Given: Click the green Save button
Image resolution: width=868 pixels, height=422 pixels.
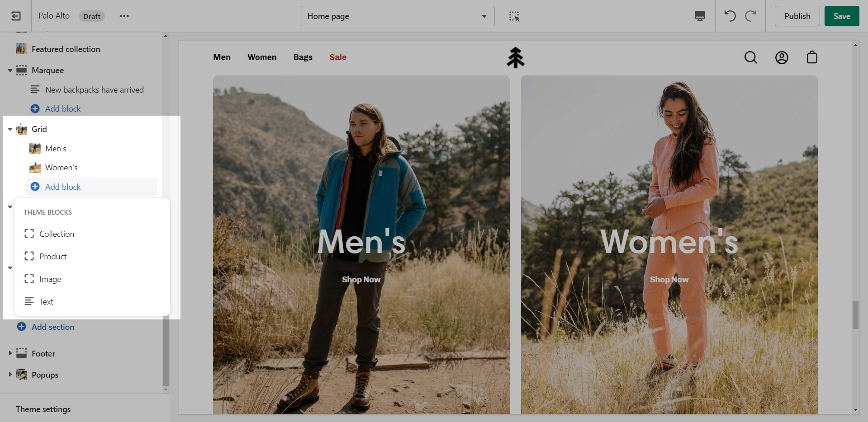Looking at the screenshot, I should tap(841, 16).
